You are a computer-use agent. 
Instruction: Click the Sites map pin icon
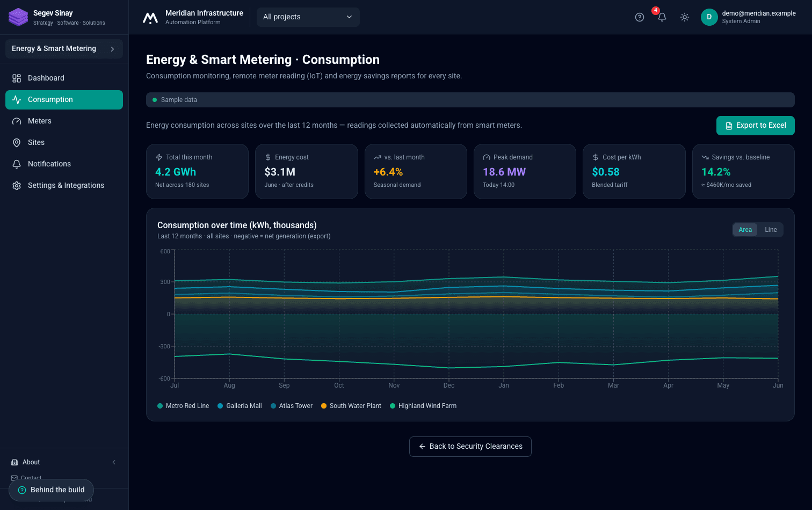(17, 143)
